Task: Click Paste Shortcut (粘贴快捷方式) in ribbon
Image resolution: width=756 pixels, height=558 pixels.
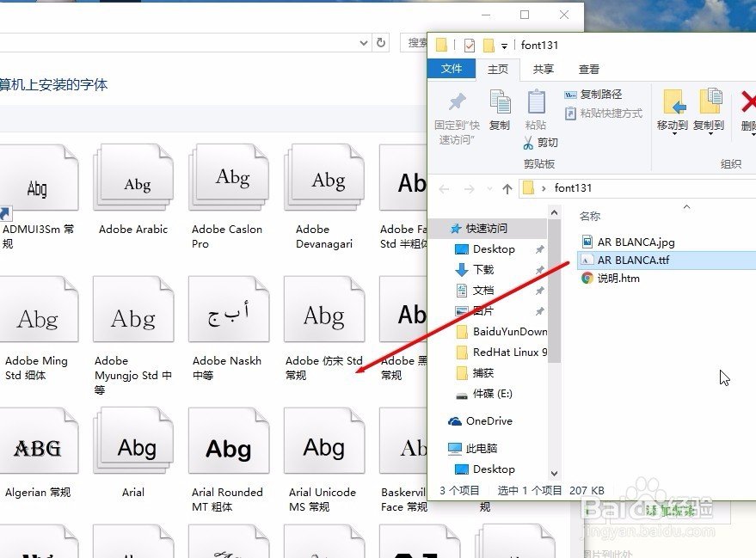Action: (603, 113)
